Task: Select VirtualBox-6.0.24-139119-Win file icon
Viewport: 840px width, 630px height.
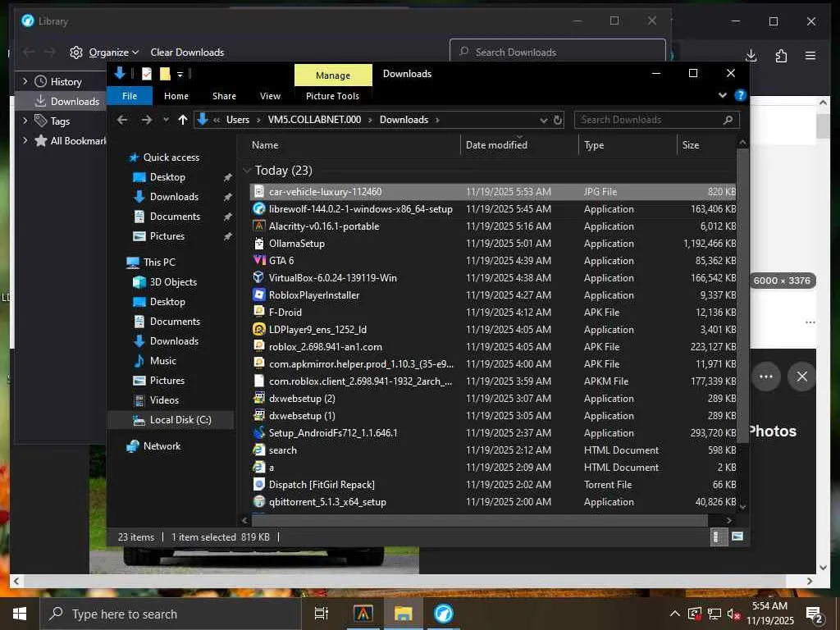Action: pyautogui.click(x=259, y=277)
